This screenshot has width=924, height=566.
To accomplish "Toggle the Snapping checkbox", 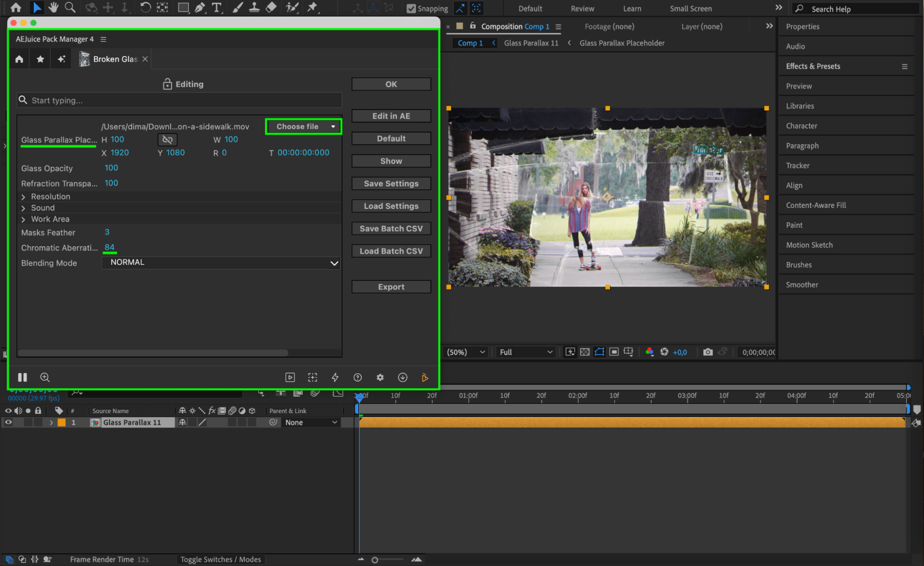I will pos(411,8).
